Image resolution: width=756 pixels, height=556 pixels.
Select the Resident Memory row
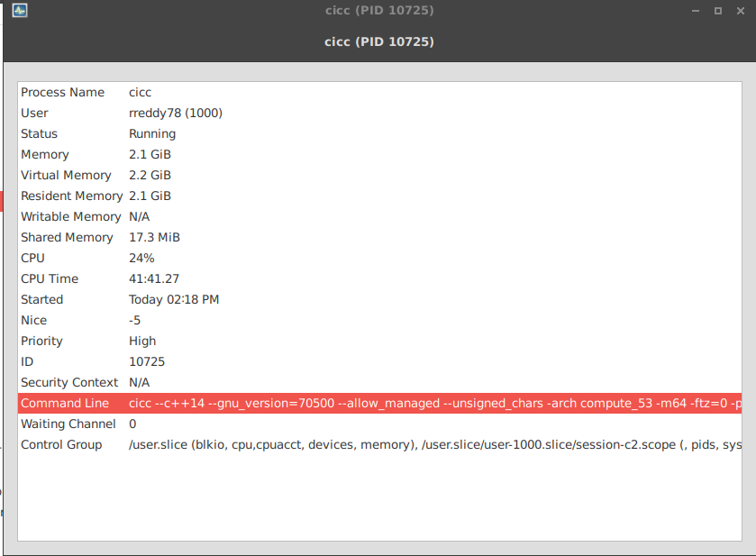379,196
